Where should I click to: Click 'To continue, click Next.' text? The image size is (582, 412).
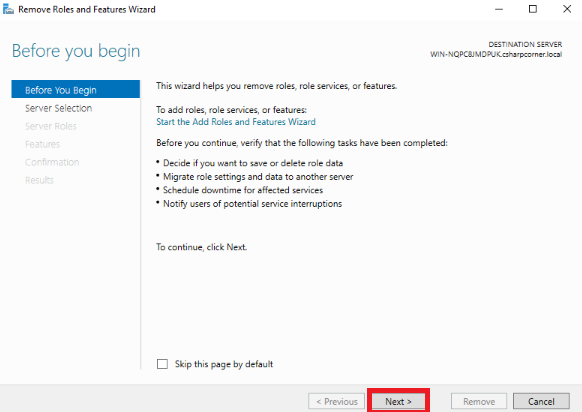(x=202, y=247)
